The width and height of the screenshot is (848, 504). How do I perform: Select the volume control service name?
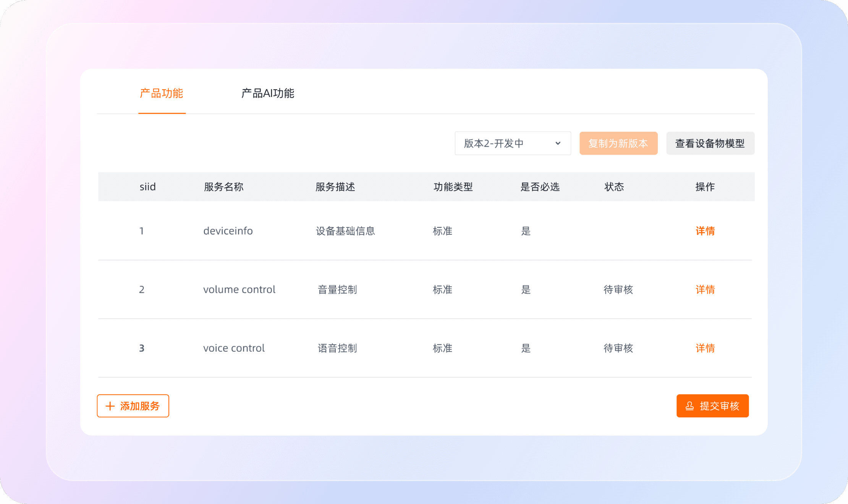pos(239,289)
